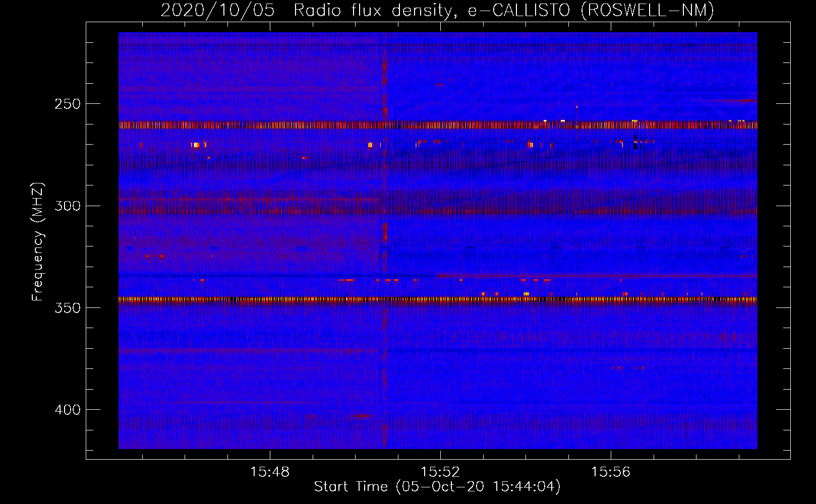Click the 15:56 time axis label
816x504 pixels.
pos(611,472)
